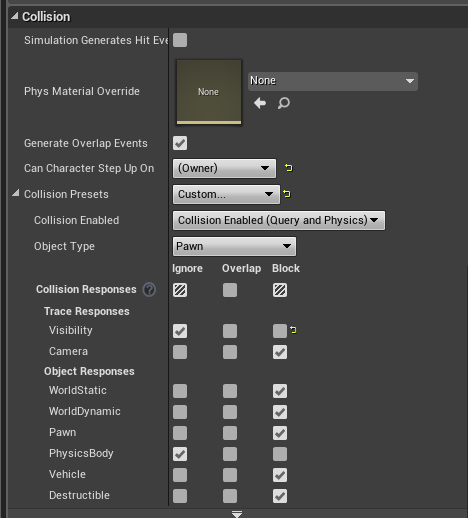Screen dimensions: 468x518
Task: Open the Collision Presets Custom dropdown
Action: [226, 194]
